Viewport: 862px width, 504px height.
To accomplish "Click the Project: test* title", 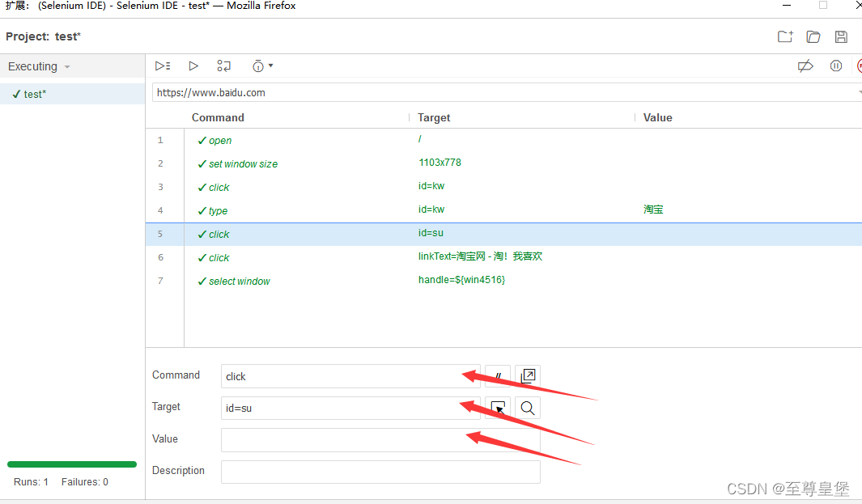I will [x=44, y=36].
